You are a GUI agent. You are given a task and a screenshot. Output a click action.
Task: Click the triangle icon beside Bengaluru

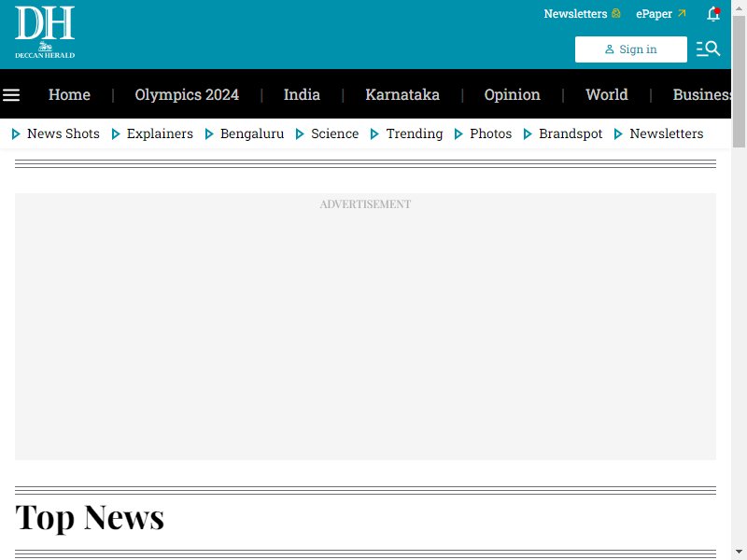(x=208, y=133)
